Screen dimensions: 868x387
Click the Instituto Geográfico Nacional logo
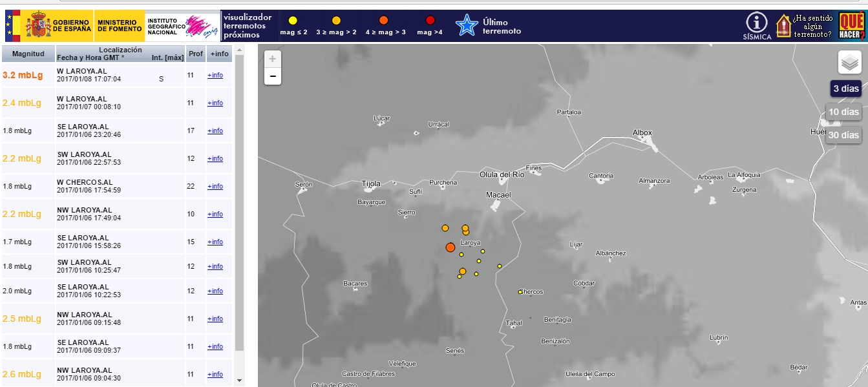(182, 26)
